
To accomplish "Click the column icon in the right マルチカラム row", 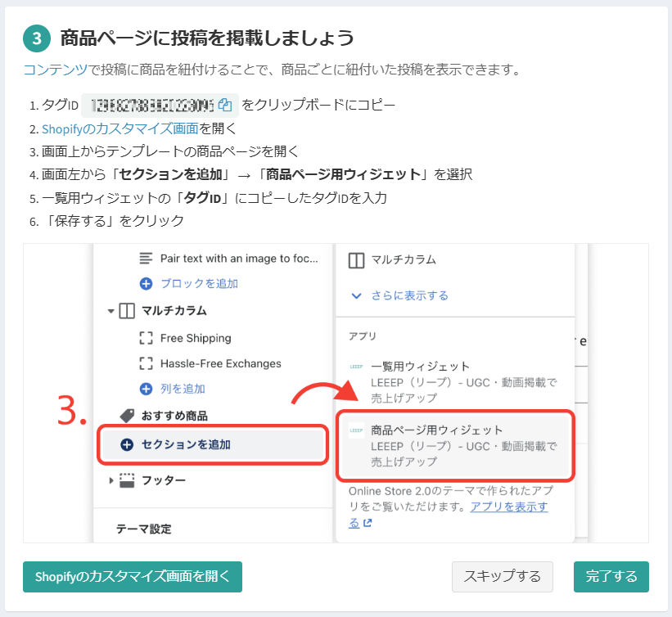I will [357, 260].
